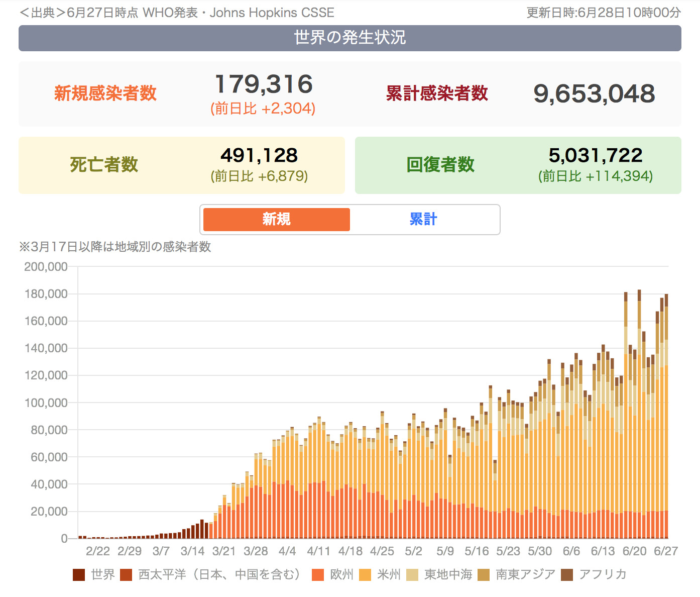700x597 pixels.
Task: Click the 南東アジア legend color swatch
Action: click(x=484, y=574)
